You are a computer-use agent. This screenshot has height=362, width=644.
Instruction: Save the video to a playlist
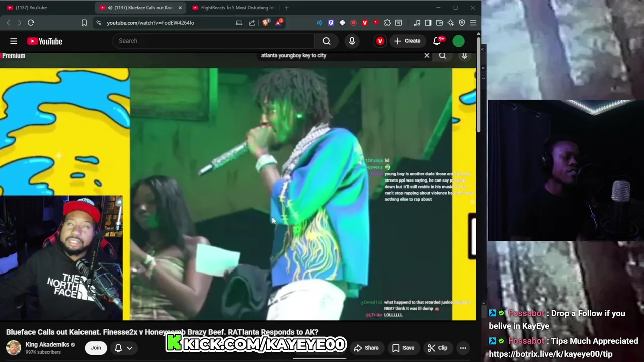403,348
